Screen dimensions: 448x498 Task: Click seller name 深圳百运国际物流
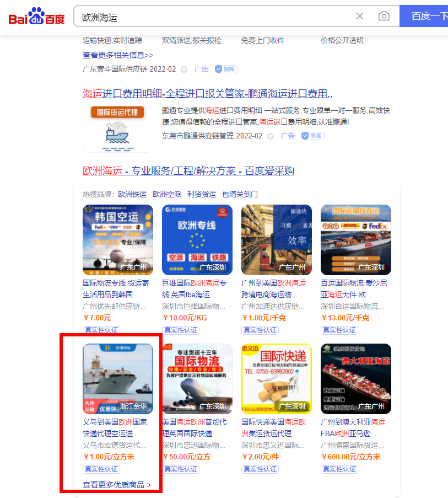(352, 306)
